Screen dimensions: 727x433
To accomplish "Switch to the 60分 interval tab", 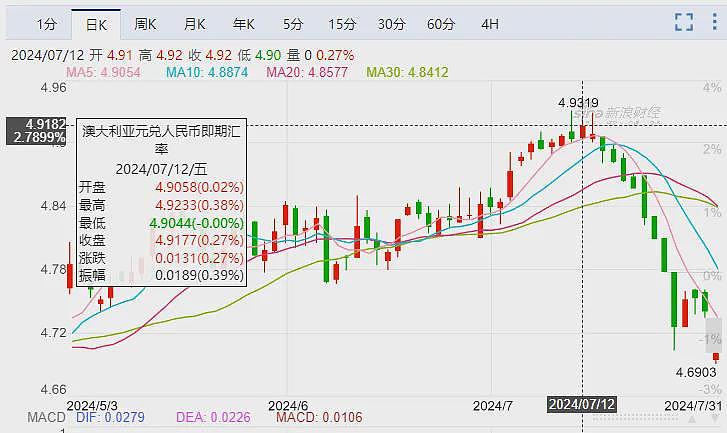I will click(441, 23).
